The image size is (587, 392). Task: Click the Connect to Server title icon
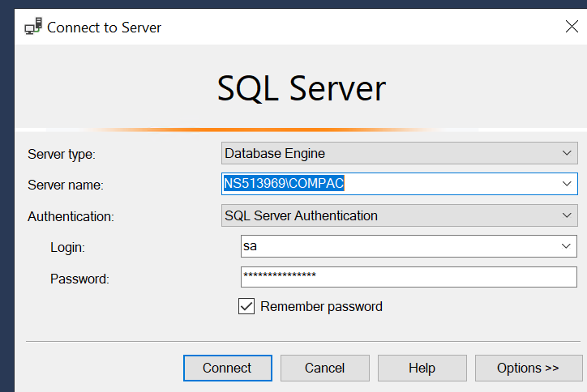pyautogui.click(x=33, y=26)
